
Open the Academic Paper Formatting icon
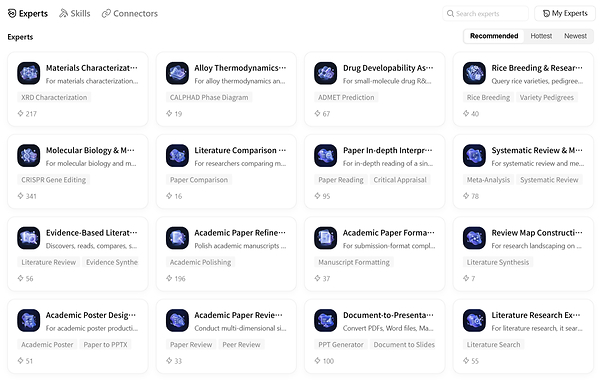point(326,238)
